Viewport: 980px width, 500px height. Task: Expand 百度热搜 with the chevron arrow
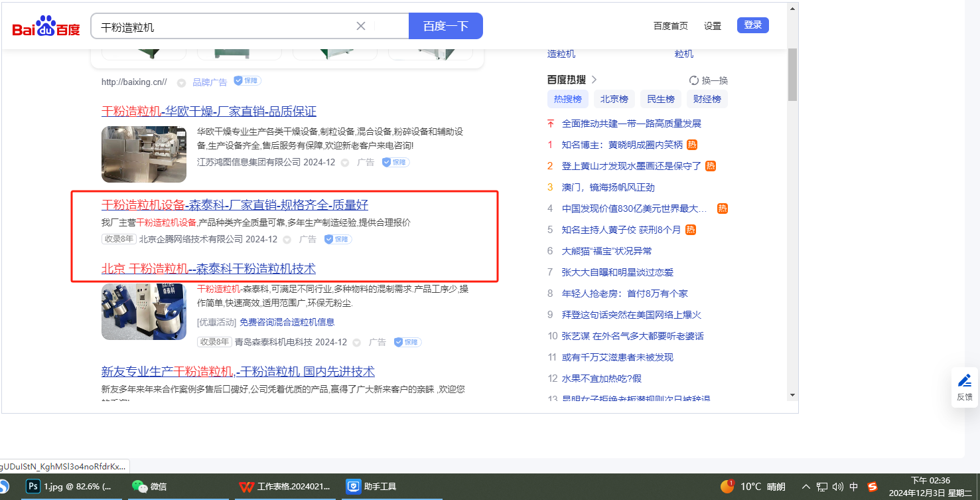(594, 80)
